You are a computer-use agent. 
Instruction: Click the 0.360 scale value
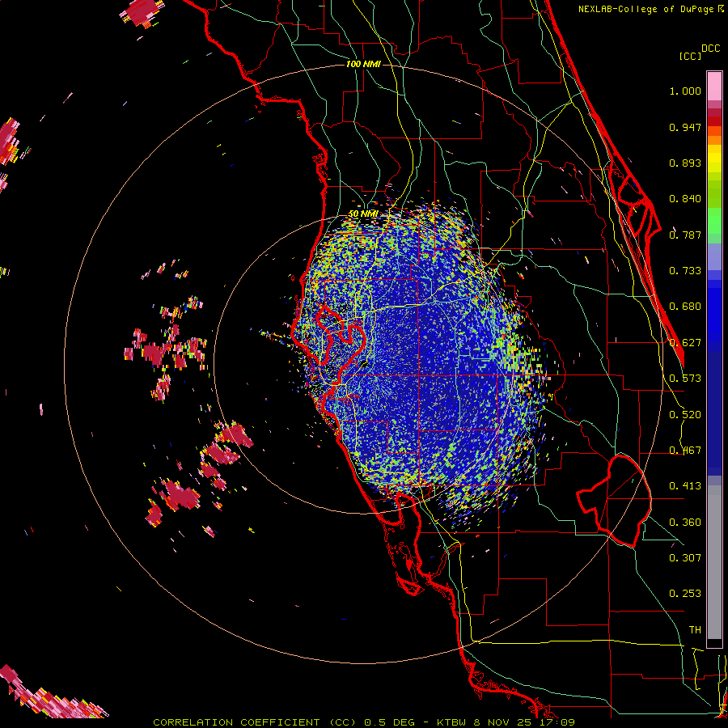coord(685,522)
